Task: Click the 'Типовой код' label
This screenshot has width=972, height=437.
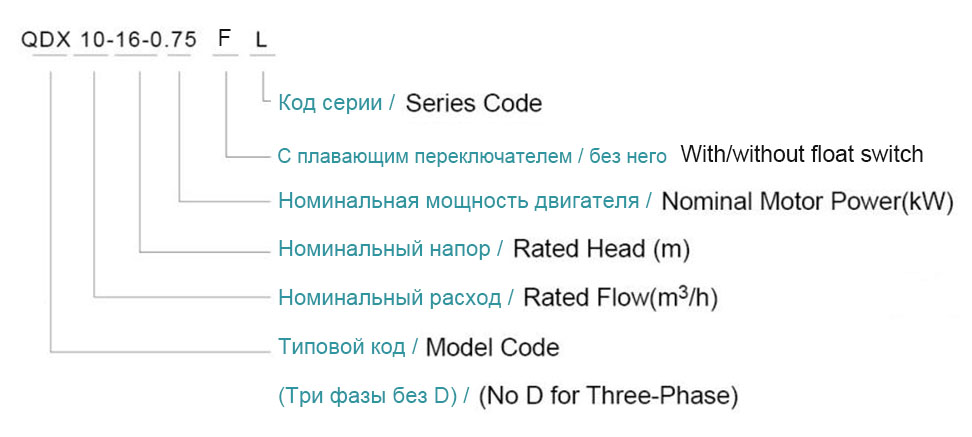Action: [340, 348]
